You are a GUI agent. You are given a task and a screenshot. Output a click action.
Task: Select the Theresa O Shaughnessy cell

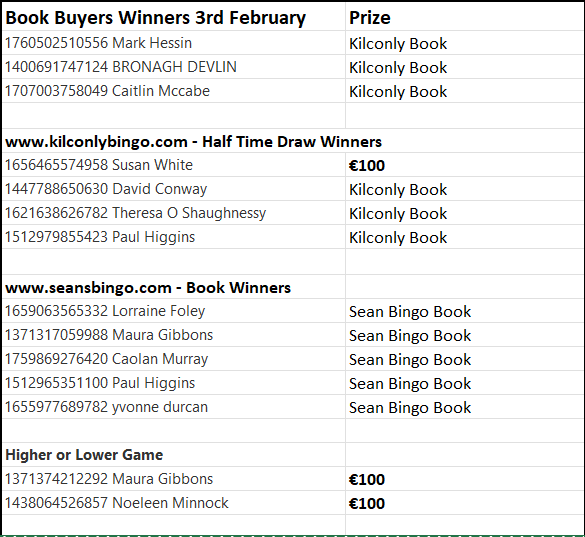(174, 213)
